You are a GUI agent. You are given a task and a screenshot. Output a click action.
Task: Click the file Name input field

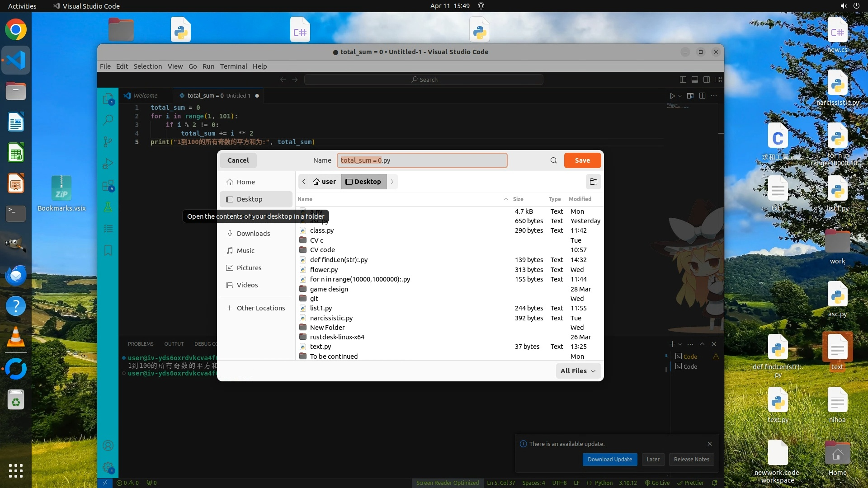point(422,160)
